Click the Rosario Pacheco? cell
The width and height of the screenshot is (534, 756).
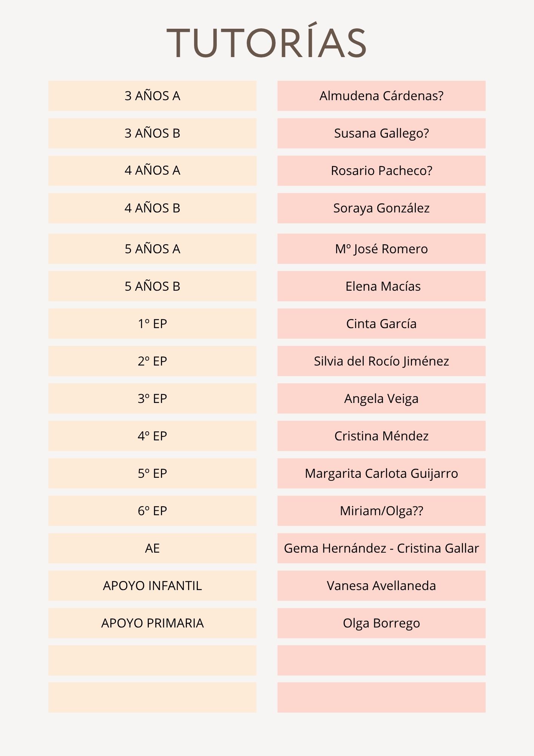(381, 170)
